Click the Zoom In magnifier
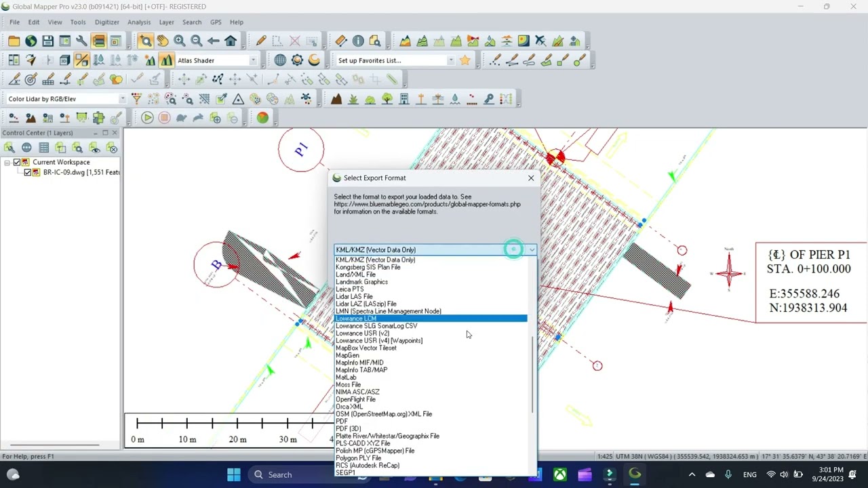 pyautogui.click(x=180, y=41)
